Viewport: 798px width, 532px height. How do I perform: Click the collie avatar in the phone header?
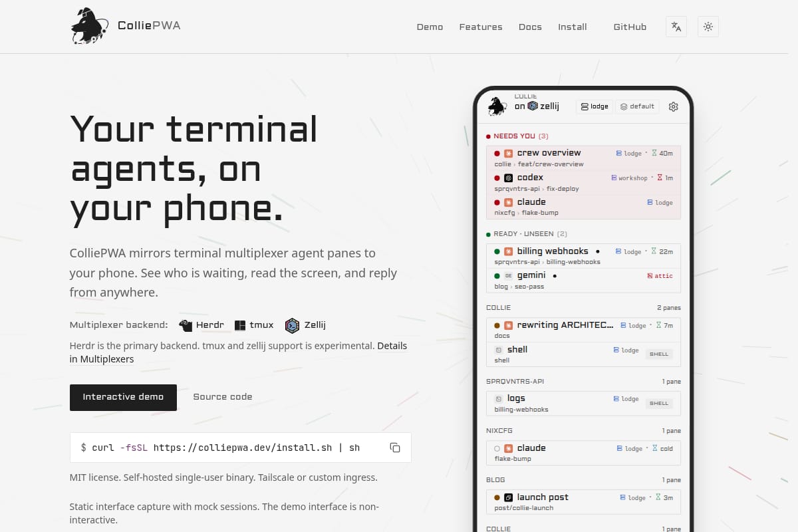497,106
